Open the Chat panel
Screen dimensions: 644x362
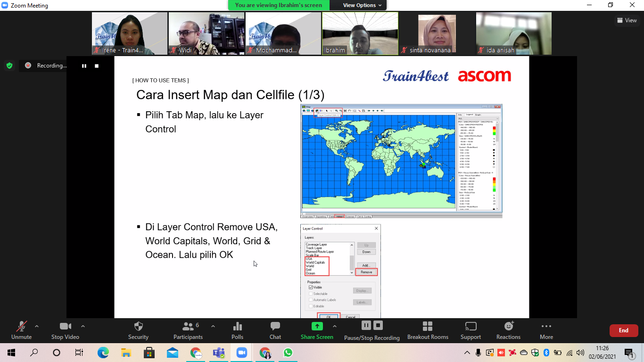[275, 327]
